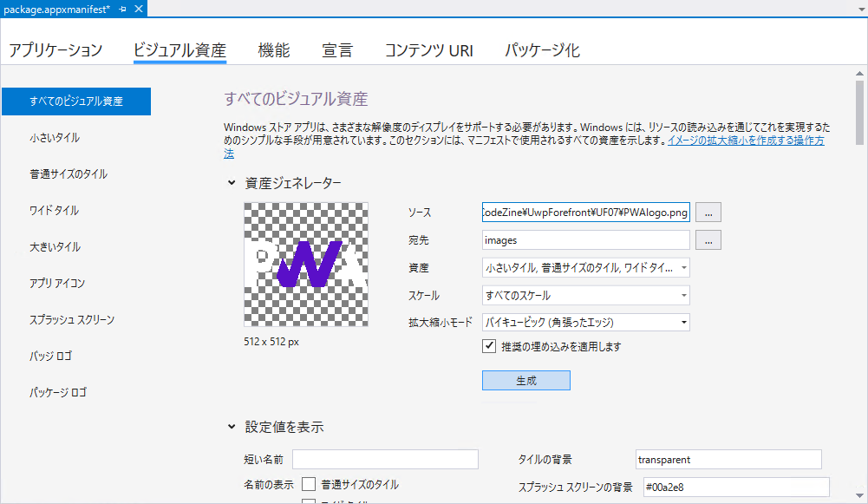Screen dimensions: 868x504
Task: Open the イメージの拡大縮小を作成する操作方法 link
Action: coord(746,141)
